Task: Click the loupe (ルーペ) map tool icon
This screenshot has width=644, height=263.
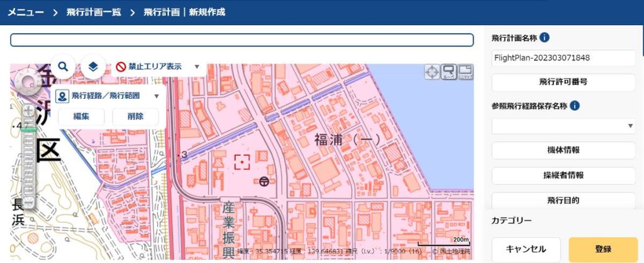Action: click(448, 72)
